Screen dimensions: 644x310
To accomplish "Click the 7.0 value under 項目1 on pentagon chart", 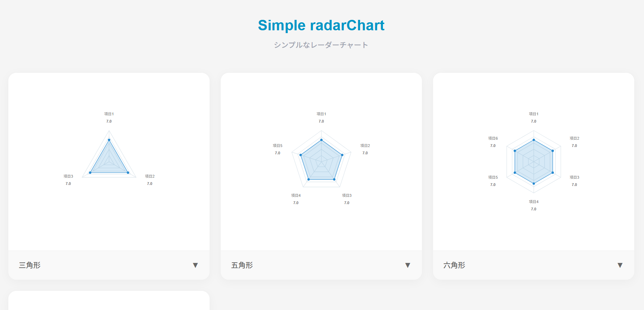I will tap(321, 121).
